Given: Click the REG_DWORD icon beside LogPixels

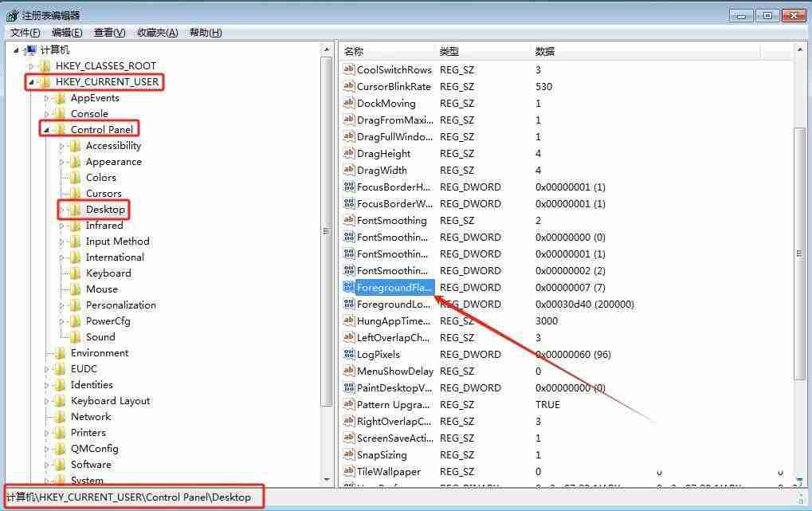Looking at the screenshot, I should click(x=348, y=354).
